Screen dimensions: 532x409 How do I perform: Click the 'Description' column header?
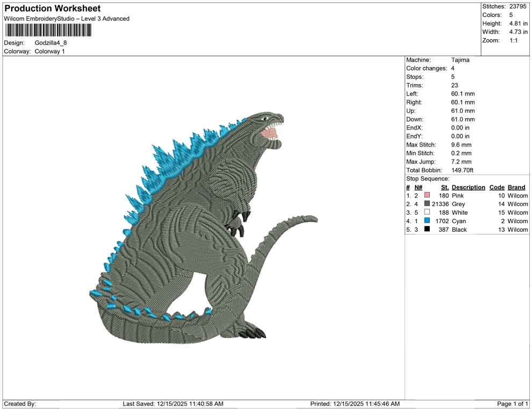click(469, 187)
